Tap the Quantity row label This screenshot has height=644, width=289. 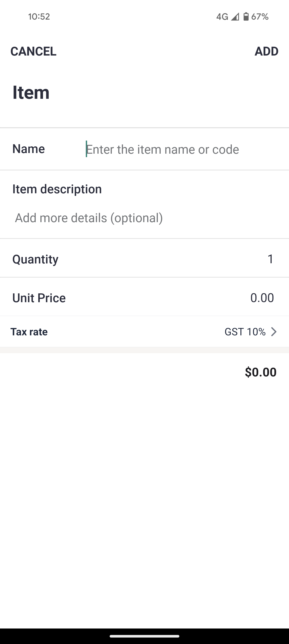pyautogui.click(x=35, y=259)
